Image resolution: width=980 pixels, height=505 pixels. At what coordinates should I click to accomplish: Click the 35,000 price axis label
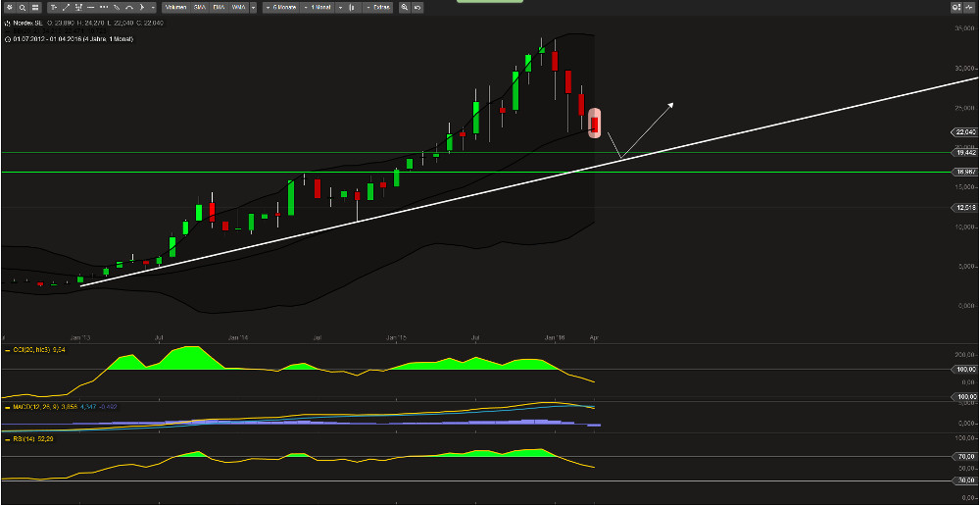pyautogui.click(x=965, y=28)
